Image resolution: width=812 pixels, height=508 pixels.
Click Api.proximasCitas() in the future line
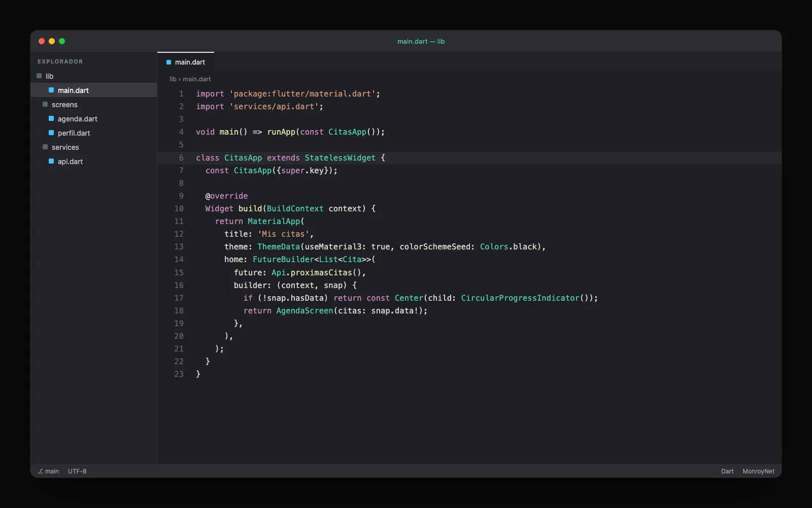[x=317, y=273]
